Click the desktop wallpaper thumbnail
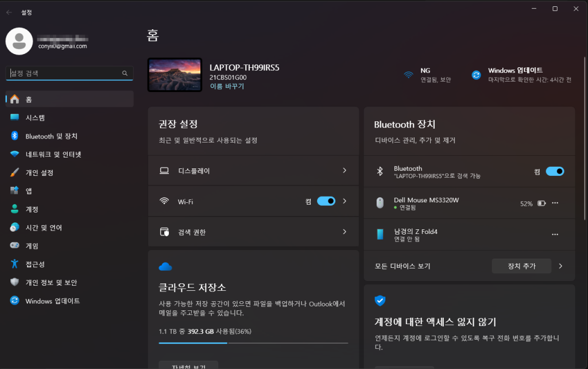Viewport: 588px width, 369px height. (175, 75)
